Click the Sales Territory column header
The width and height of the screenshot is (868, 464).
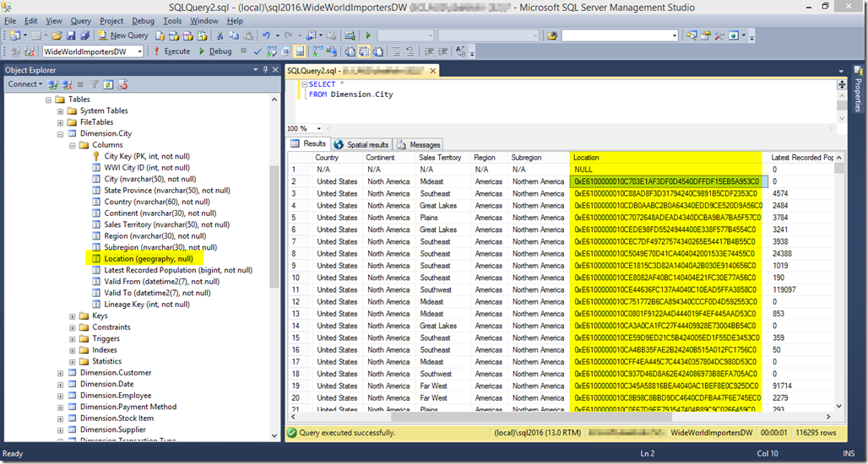pos(442,158)
